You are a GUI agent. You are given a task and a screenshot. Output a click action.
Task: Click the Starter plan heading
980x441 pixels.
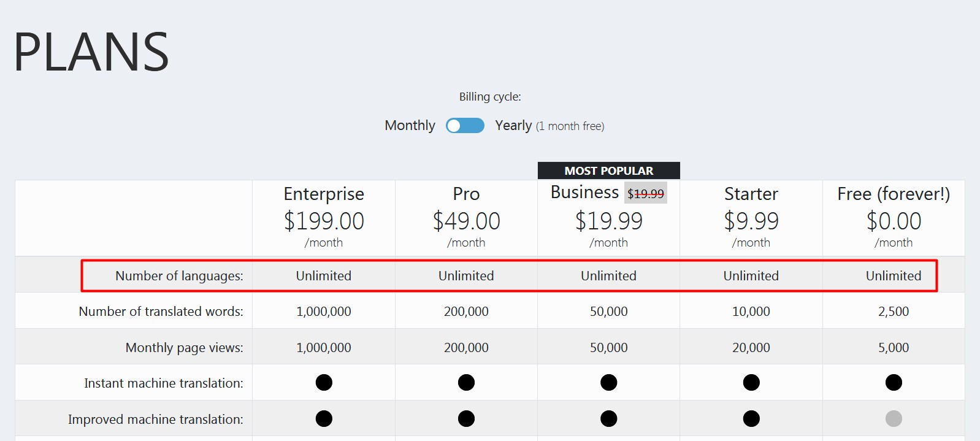(751, 194)
